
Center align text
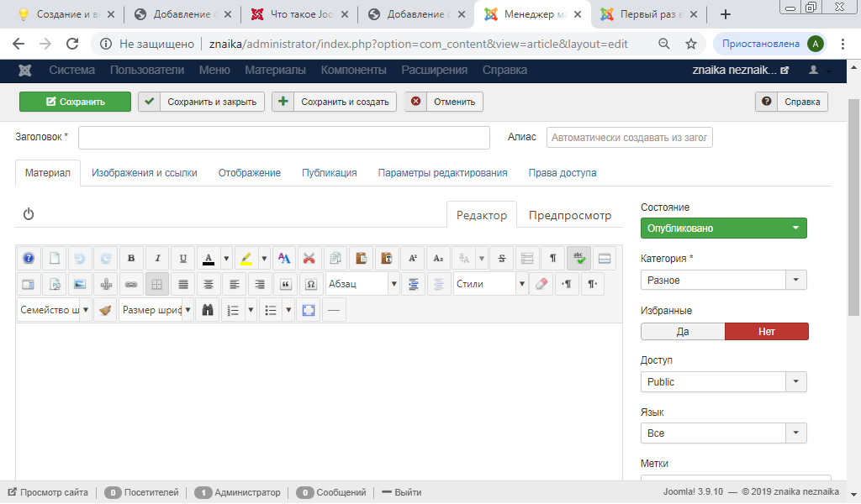tap(209, 284)
